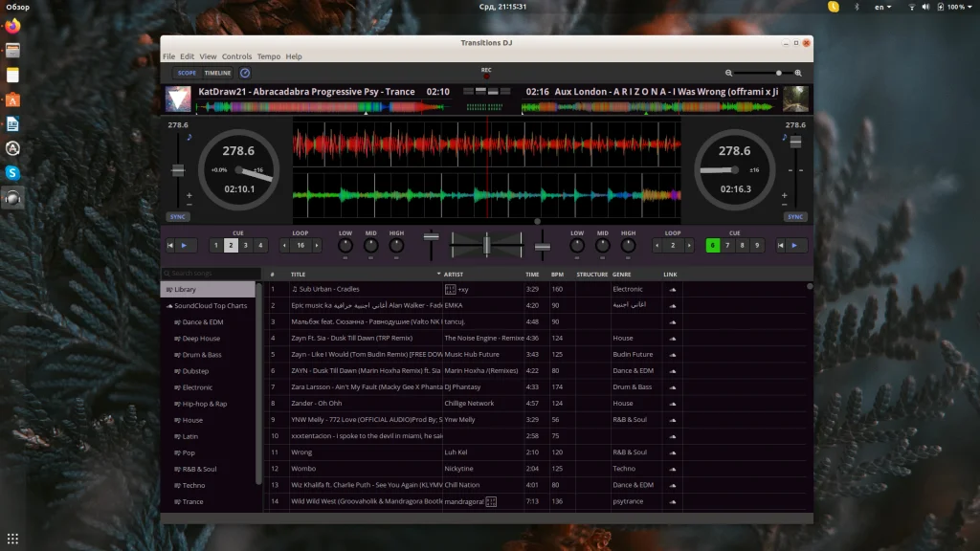Click the zoom-out magnifier icon
Screen dimensions: 980x551
click(728, 73)
